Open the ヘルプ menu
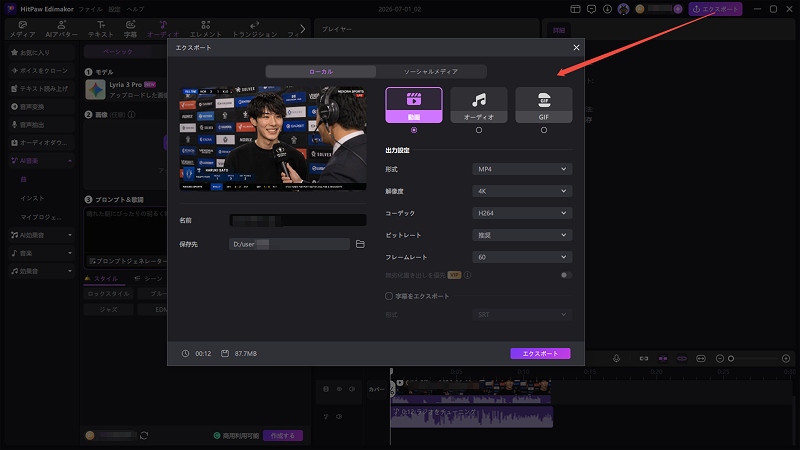Screen dimensions: 800x450 135,9
